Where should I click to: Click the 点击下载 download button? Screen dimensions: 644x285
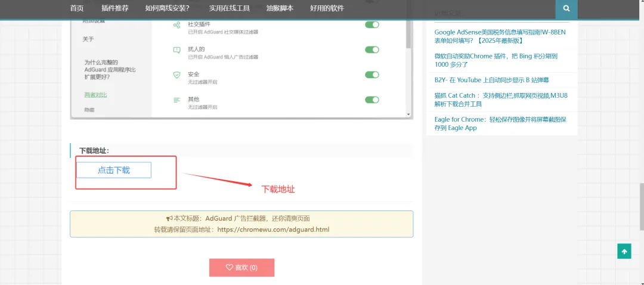pyautogui.click(x=114, y=170)
